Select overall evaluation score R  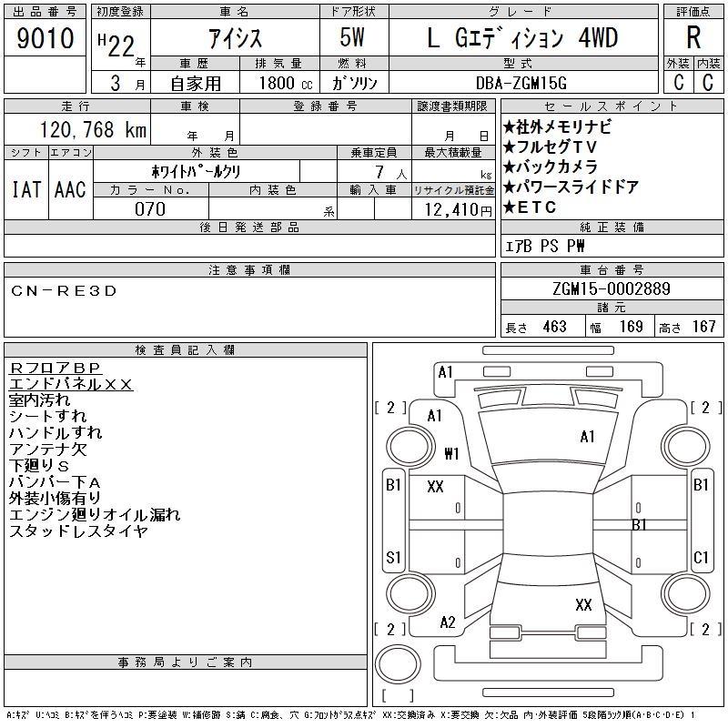pos(693,37)
